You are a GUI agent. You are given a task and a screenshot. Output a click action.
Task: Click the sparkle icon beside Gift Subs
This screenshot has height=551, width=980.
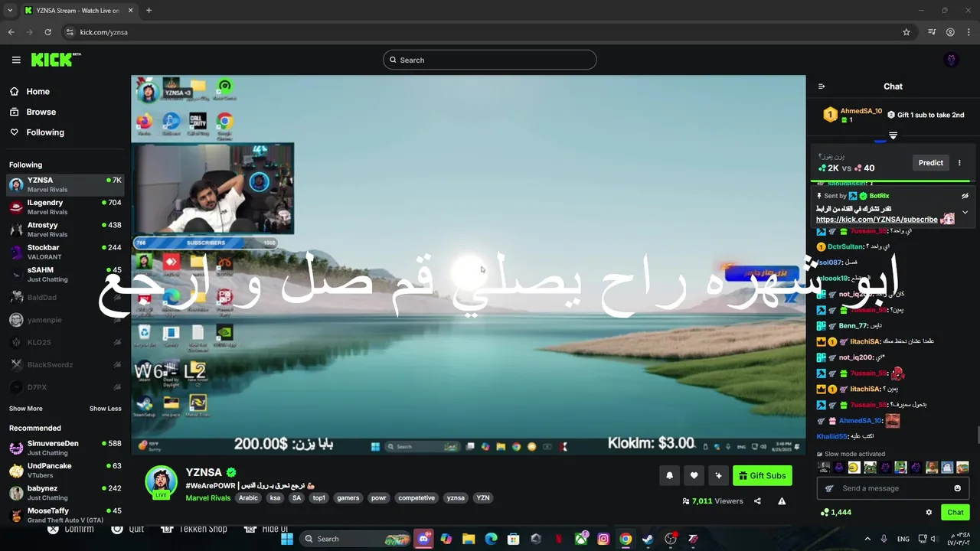(x=718, y=476)
